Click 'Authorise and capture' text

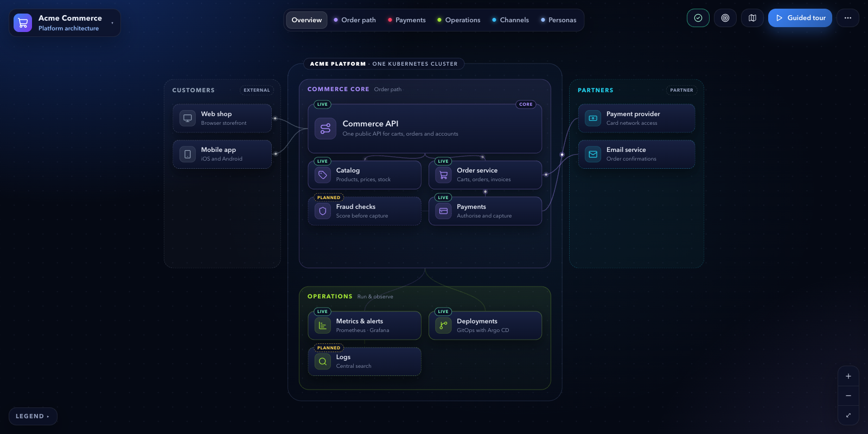coord(484,216)
